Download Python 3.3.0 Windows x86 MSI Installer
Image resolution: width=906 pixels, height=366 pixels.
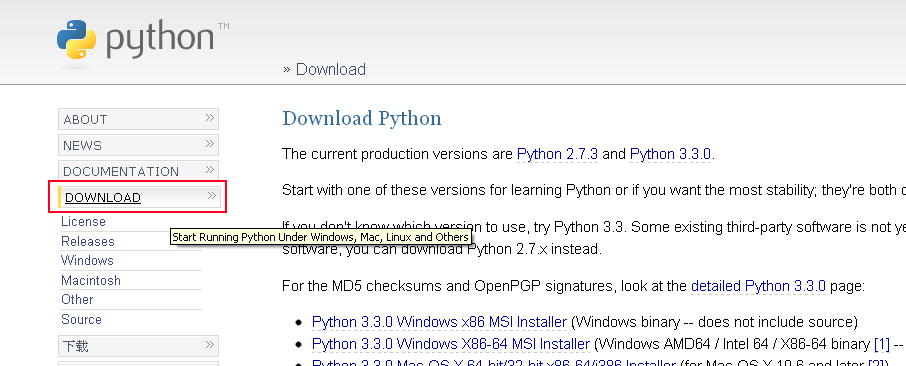click(439, 321)
